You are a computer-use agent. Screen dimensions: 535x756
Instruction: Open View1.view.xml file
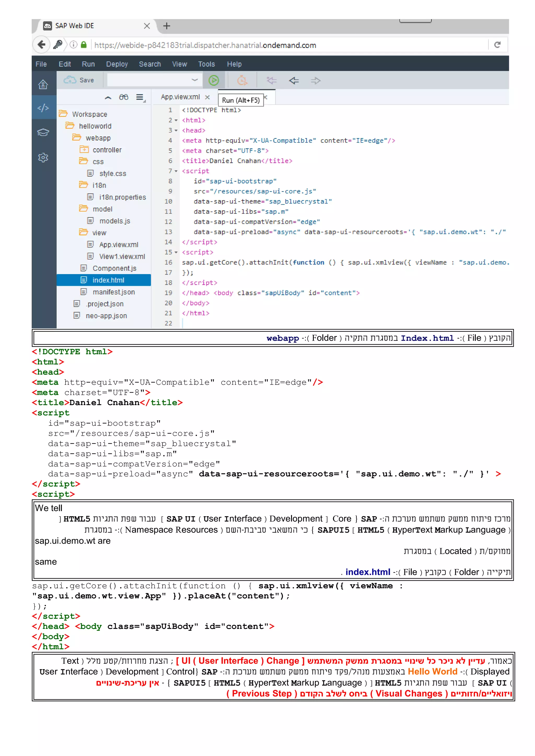122,257
